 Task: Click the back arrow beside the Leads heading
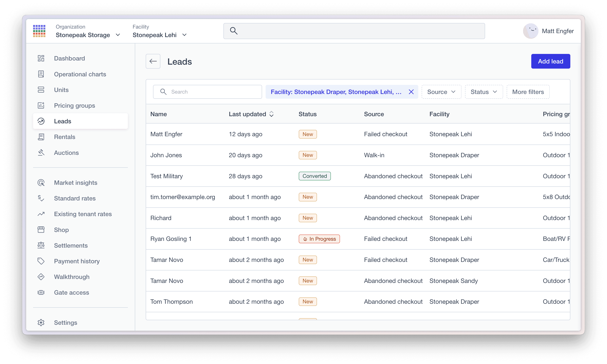pos(153,61)
